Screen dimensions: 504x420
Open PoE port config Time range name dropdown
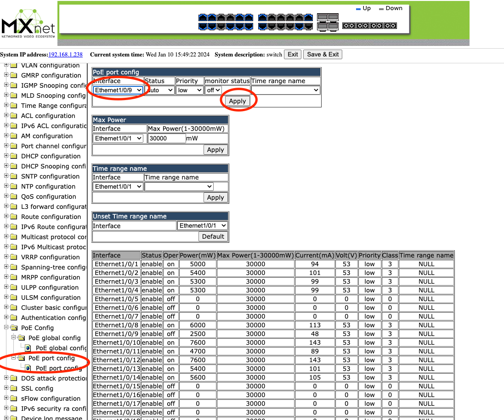point(285,90)
